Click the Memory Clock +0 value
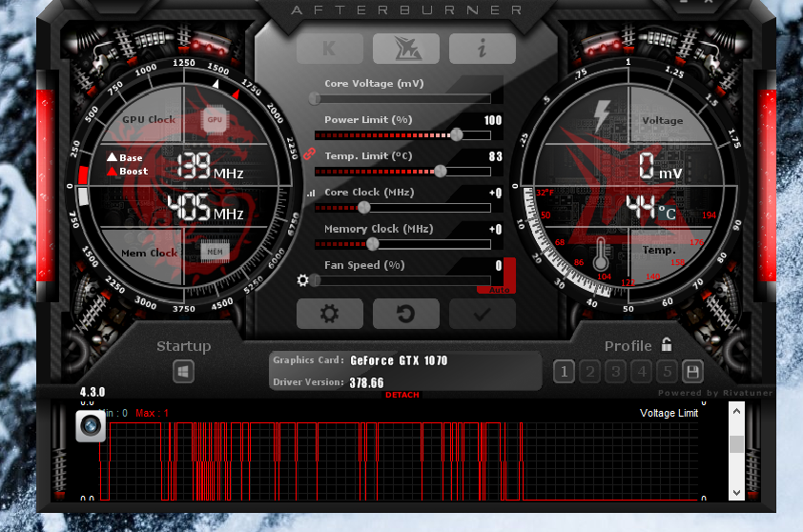 coord(495,230)
